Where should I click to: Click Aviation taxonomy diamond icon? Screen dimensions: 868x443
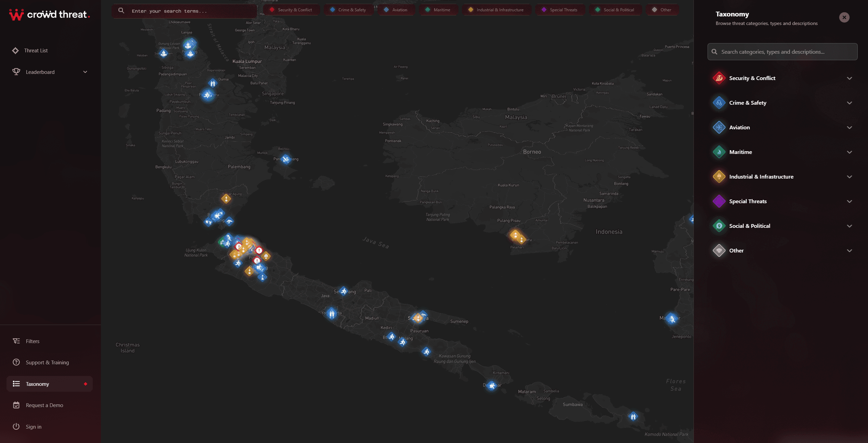pos(719,128)
